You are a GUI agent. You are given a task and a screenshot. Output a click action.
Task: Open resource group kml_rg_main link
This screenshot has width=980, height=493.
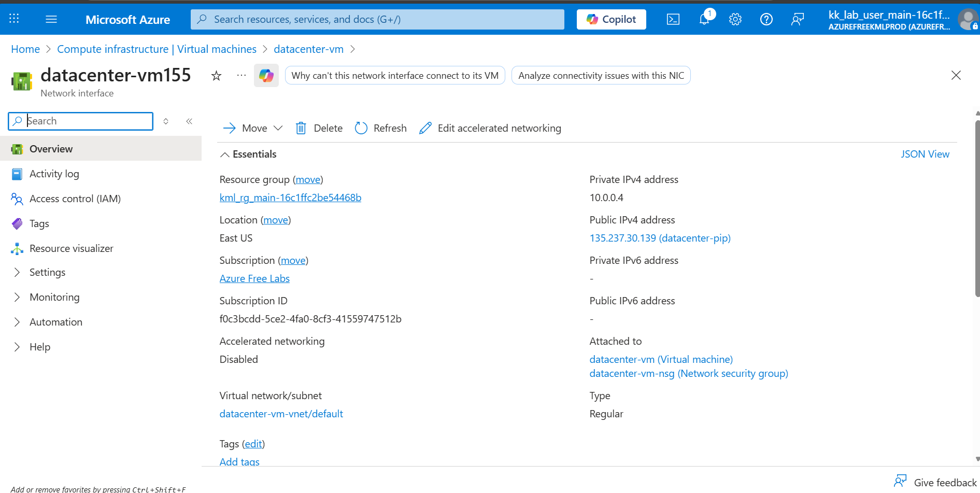(290, 198)
